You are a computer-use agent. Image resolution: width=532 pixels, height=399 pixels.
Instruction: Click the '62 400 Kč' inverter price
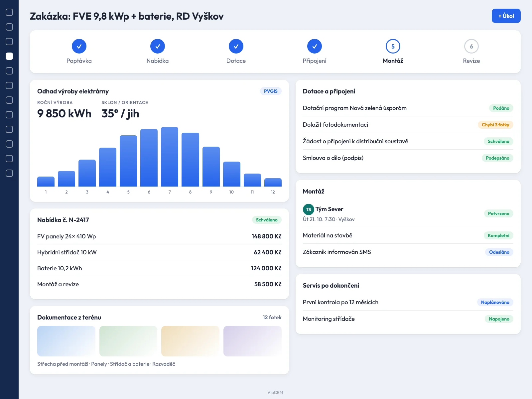click(x=268, y=252)
